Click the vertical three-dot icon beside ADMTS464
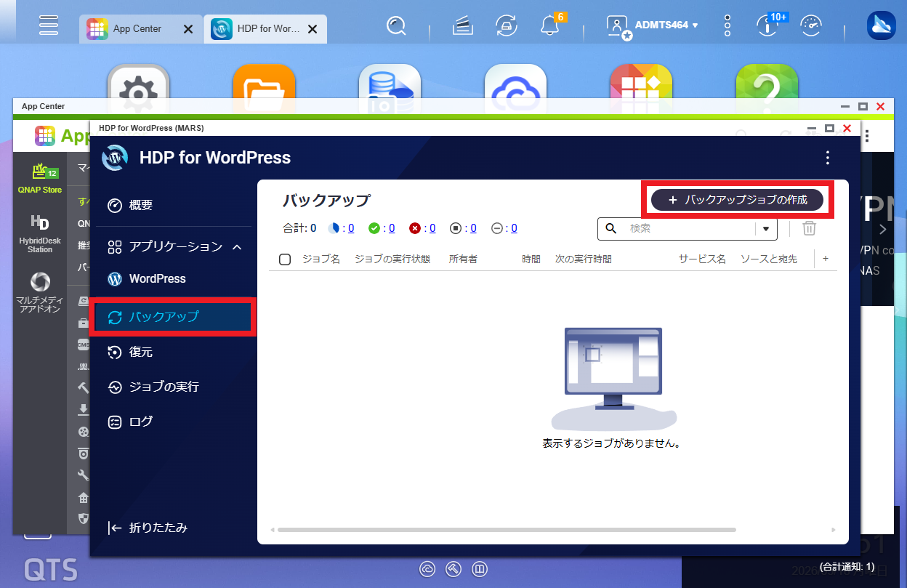This screenshot has height=588, width=907. 727,26
